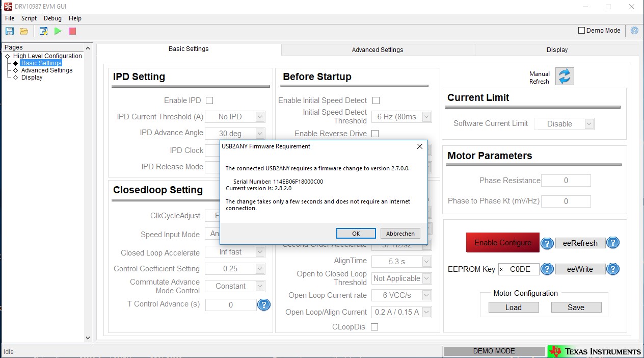Open help next to EEPROM Key field
The height and width of the screenshot is (358, 644).
[547, 269]
